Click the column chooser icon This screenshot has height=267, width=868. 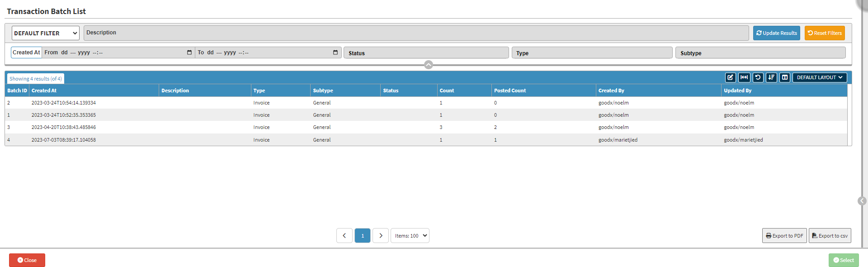[785, 77]
